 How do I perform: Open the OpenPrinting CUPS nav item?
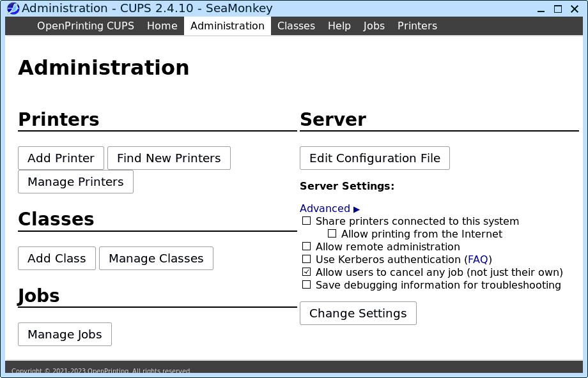[x=86, y=26]
